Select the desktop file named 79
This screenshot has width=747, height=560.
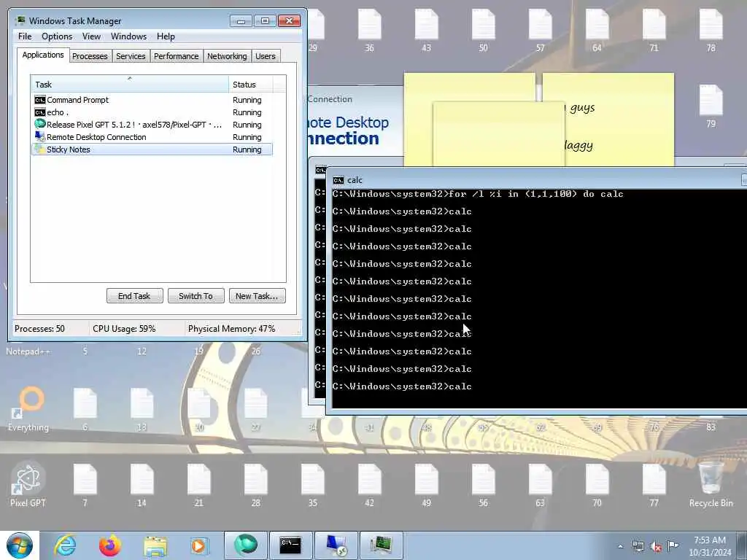point(711,106)
